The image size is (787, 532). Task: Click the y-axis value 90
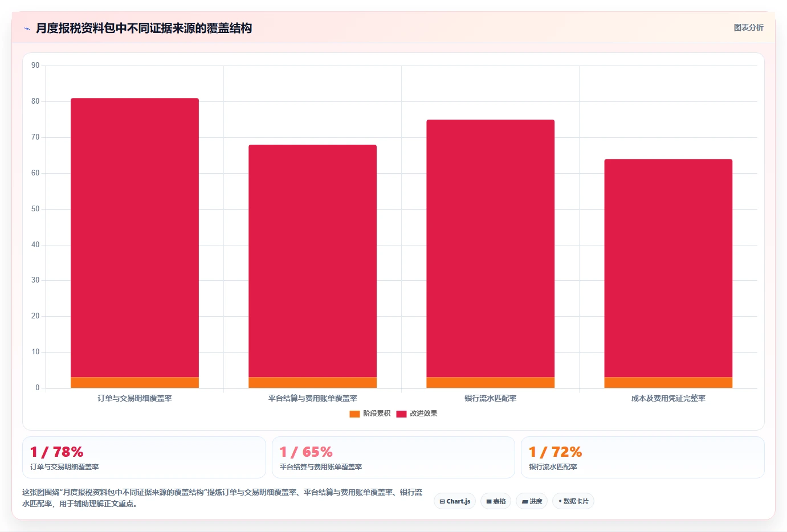click(35, 66)
